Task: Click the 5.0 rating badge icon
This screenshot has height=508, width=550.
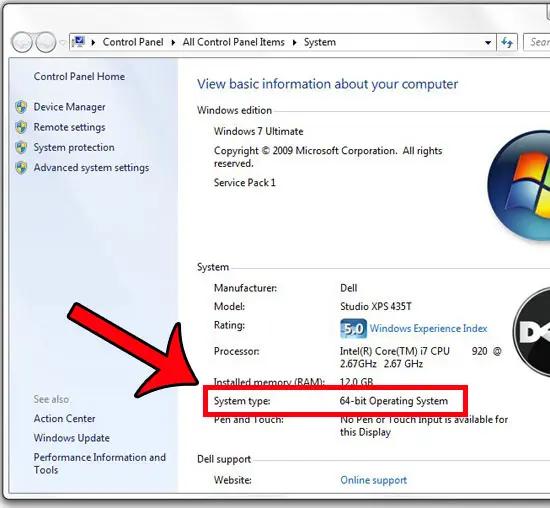Action: coord(354,329)
